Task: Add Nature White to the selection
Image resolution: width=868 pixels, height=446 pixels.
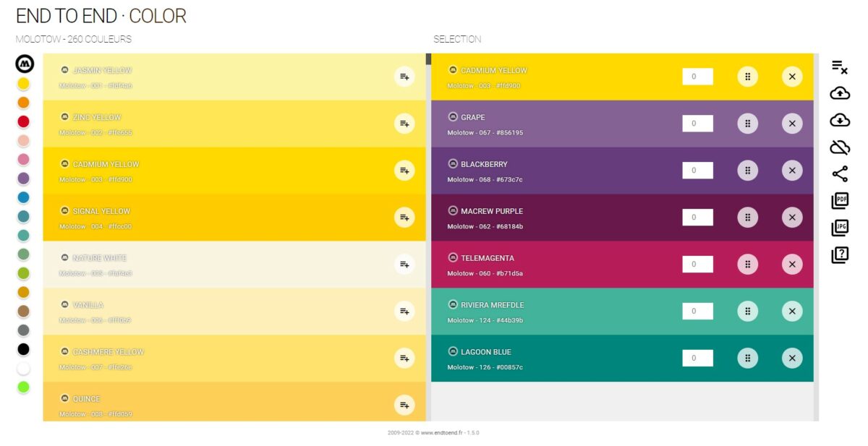Action: coord(404,265)
